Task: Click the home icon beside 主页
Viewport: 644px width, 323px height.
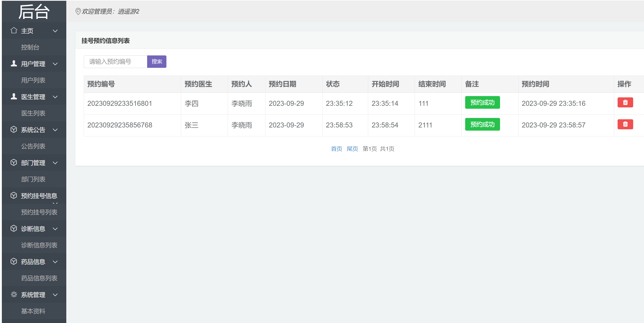Action: click(x=13, y=30)
